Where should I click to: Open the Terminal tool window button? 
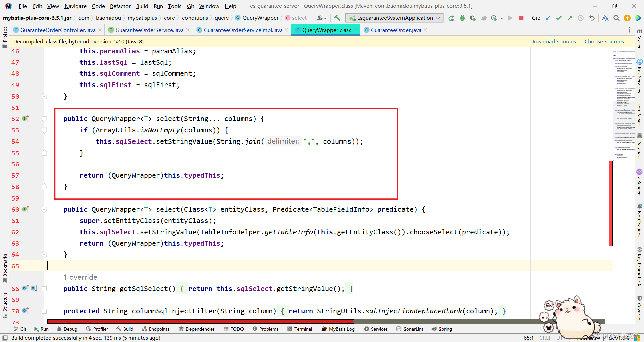tap(300, 329)
